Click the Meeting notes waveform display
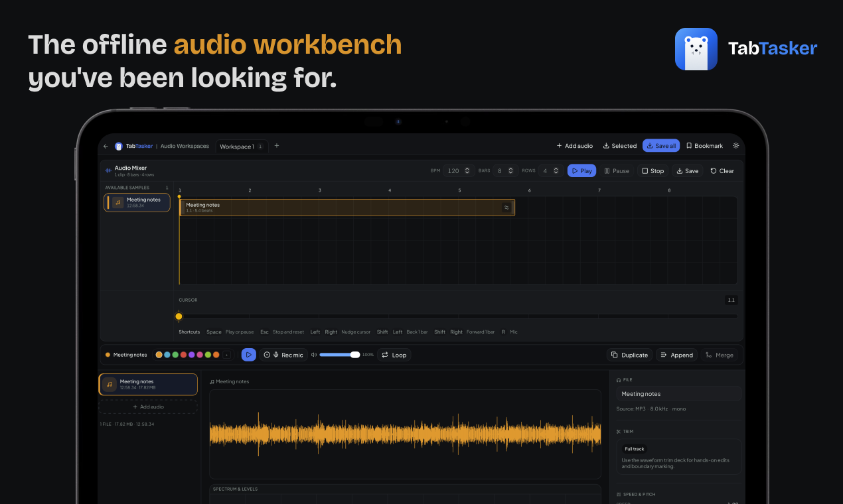Image resolution: width=843 pixels, height=504 pixels. [405, 434]
